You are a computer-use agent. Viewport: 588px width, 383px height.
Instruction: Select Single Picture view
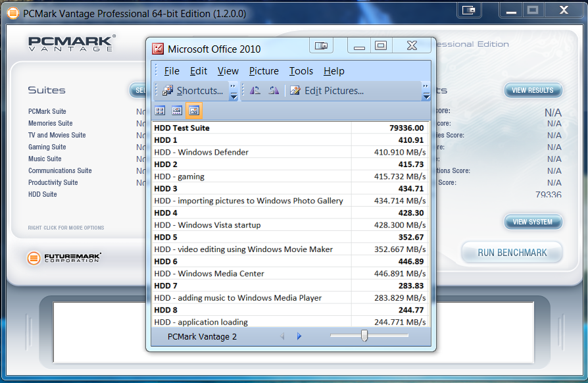coord(194,111)
